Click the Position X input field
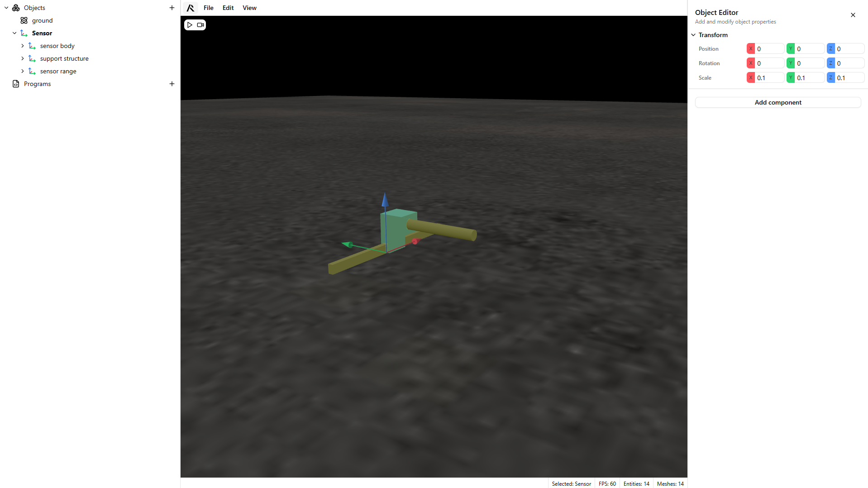This screenshot has height=488, width=868. (769, 49)
